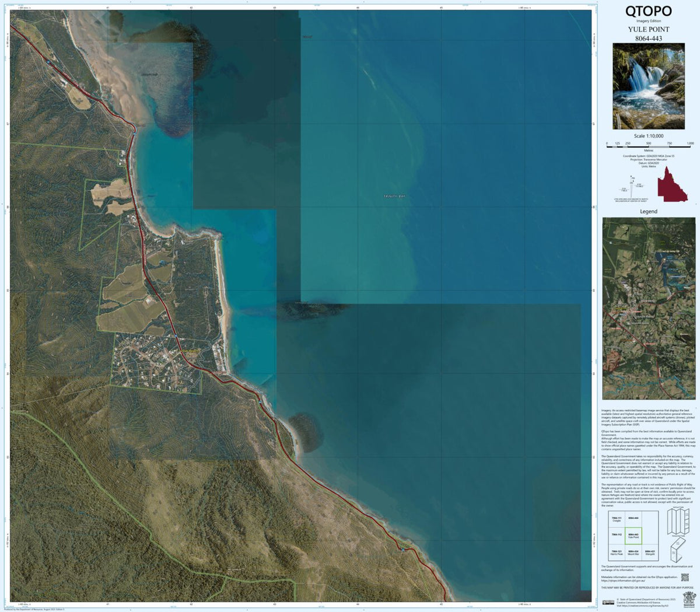Click the Creative Commons license icon

609,601
